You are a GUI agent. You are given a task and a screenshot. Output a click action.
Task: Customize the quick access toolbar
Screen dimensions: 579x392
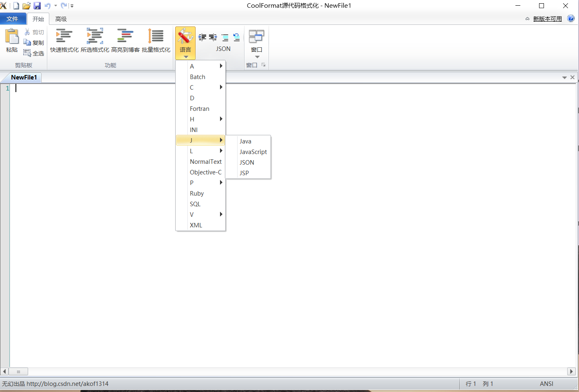(x=72, y=6)
